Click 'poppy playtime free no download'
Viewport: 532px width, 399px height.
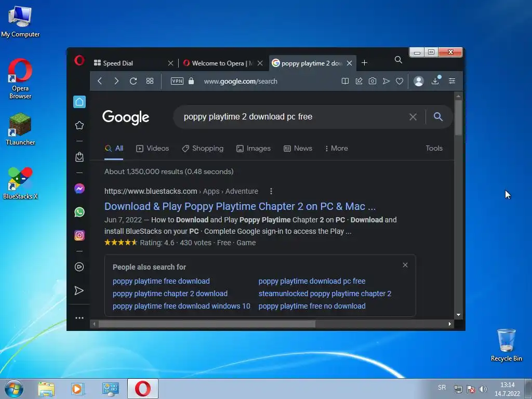click(312, 306)
